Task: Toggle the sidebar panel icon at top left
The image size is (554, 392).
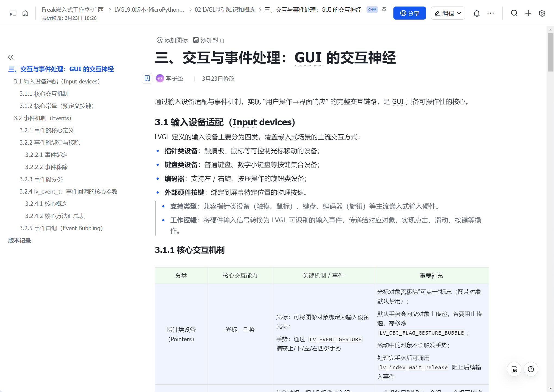Action: tap(12, 13)
